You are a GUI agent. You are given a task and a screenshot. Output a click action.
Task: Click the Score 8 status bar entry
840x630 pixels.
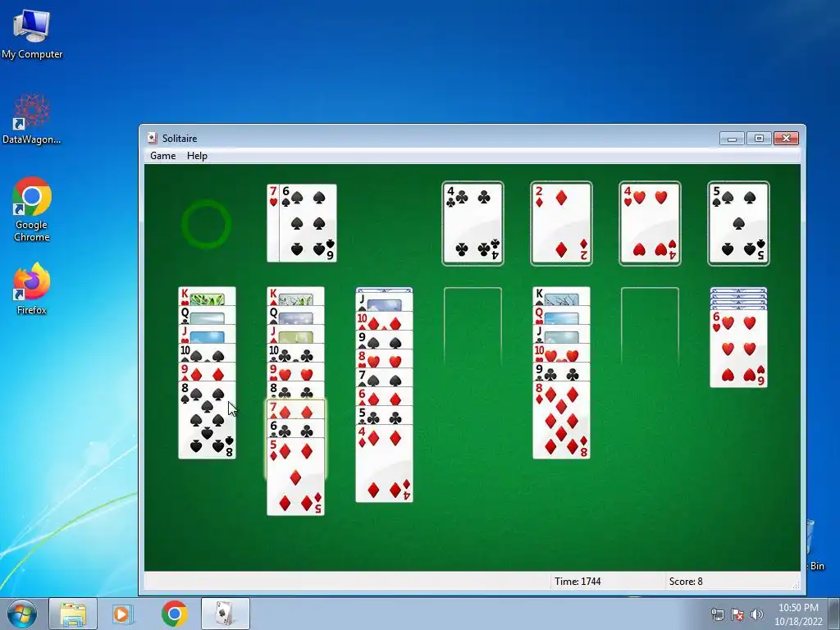click(x=686, y=582)
